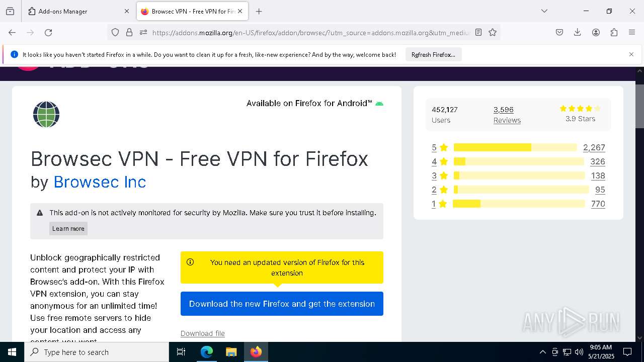Open 3-star reviews count 138
Screen dimensions: 644x362
(598, 175)
